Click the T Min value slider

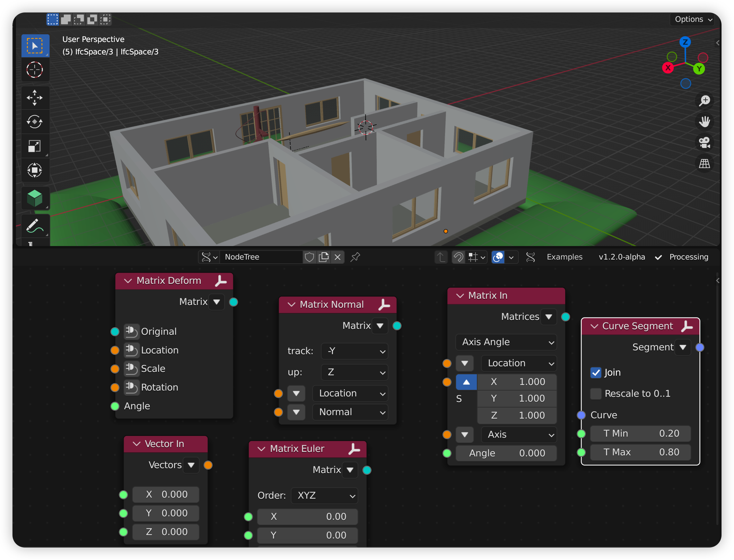tap(640, 434)
